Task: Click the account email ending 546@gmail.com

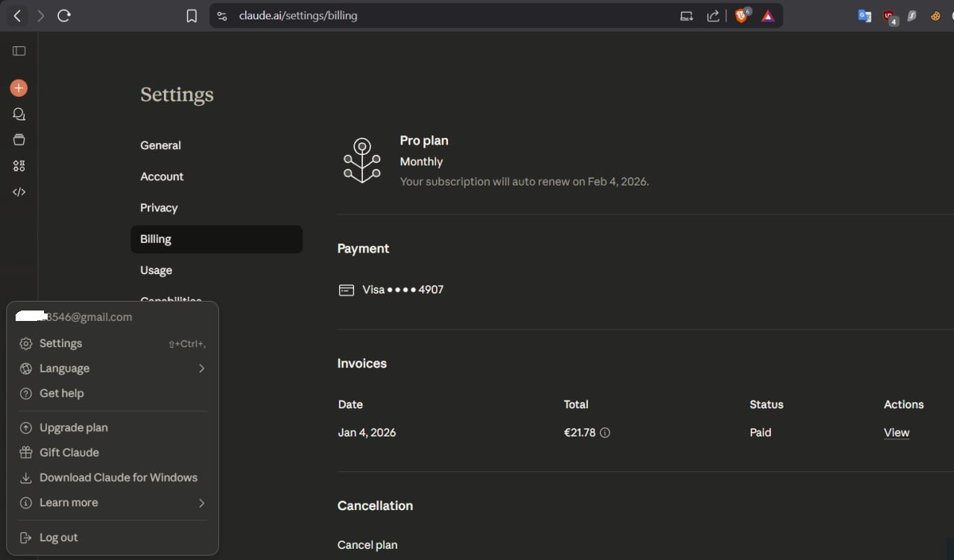Action: tap(74, 317)
